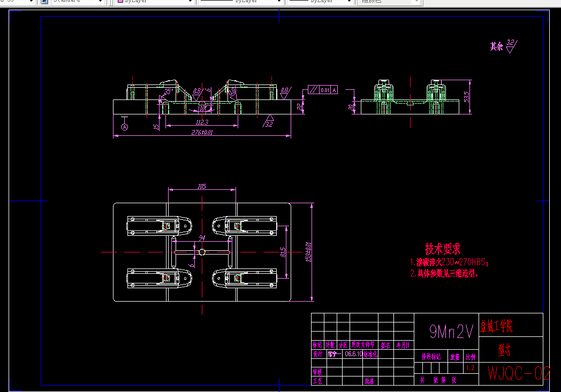Click the parallelism symbol in the tolerance frame
The width and height of the screenshot is (561, 392).
pos(313,90)
